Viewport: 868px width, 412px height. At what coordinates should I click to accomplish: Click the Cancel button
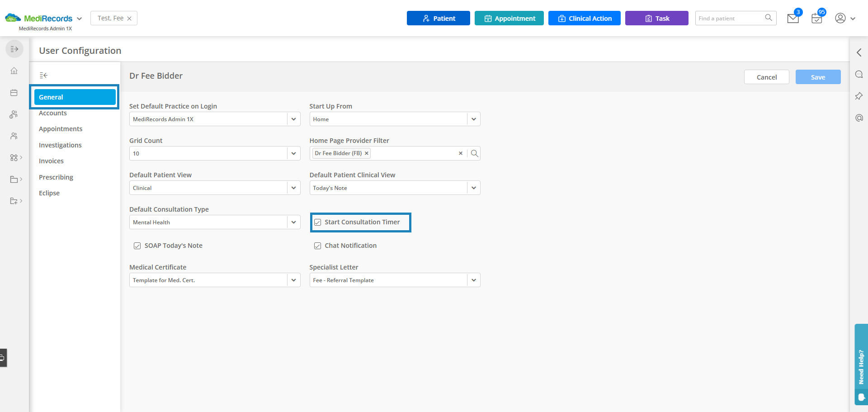click(767, 77)
